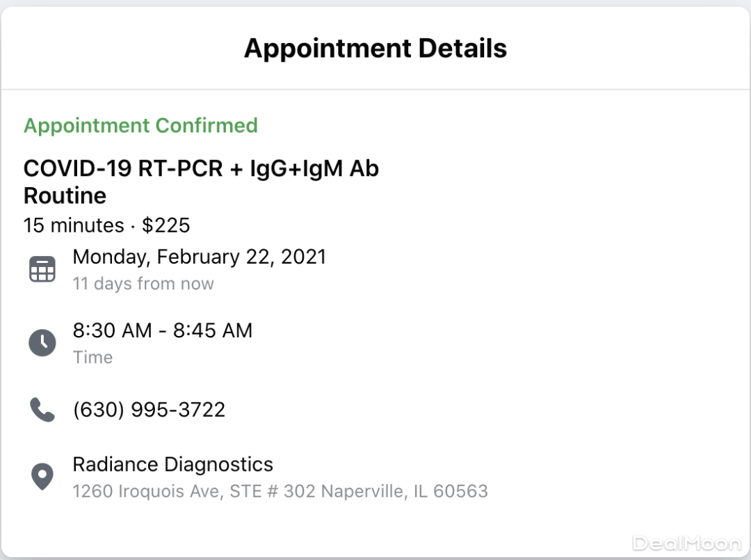Click the DealMoon watermark
The image size is (751, 560).
click(686, 543)
